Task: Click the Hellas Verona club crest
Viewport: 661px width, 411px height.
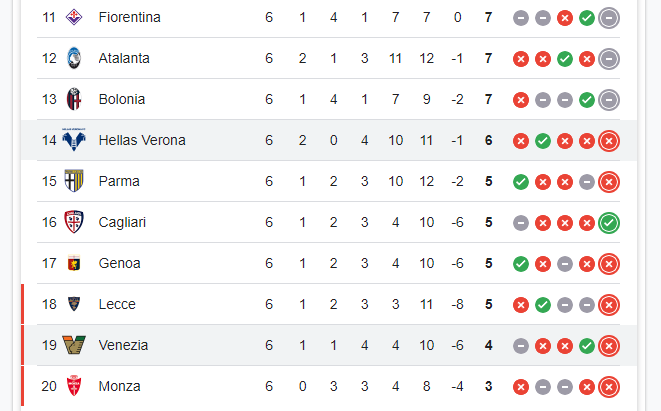Action: click(74, 140)
